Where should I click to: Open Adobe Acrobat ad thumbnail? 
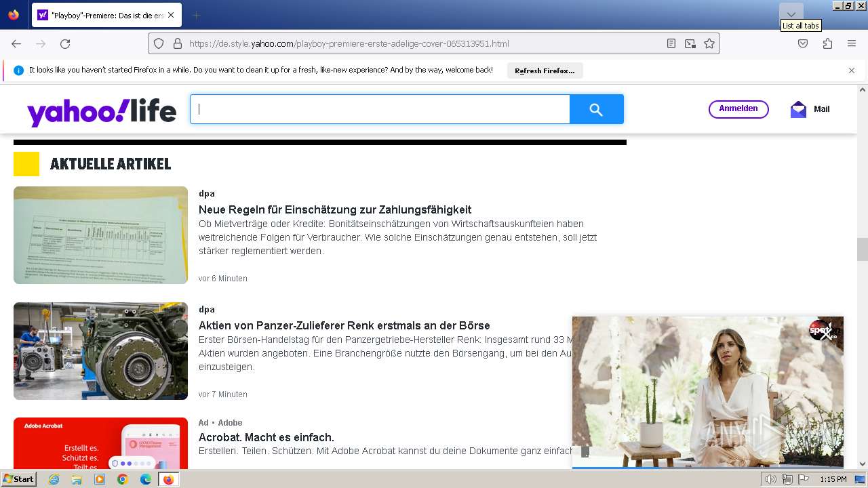[100, 443]
